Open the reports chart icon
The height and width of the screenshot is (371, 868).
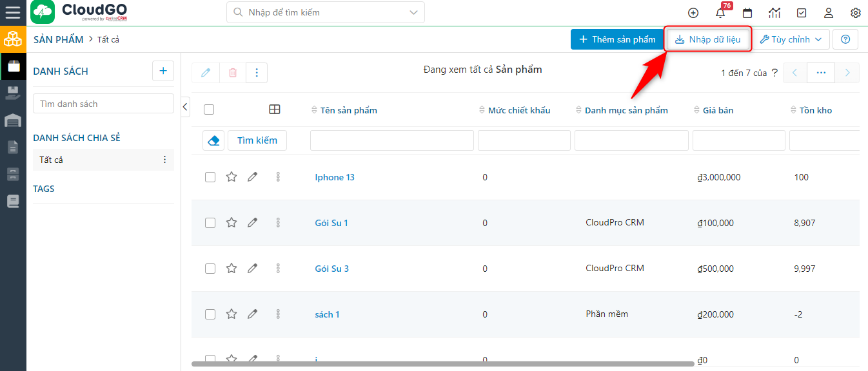(x=774, y=13)
